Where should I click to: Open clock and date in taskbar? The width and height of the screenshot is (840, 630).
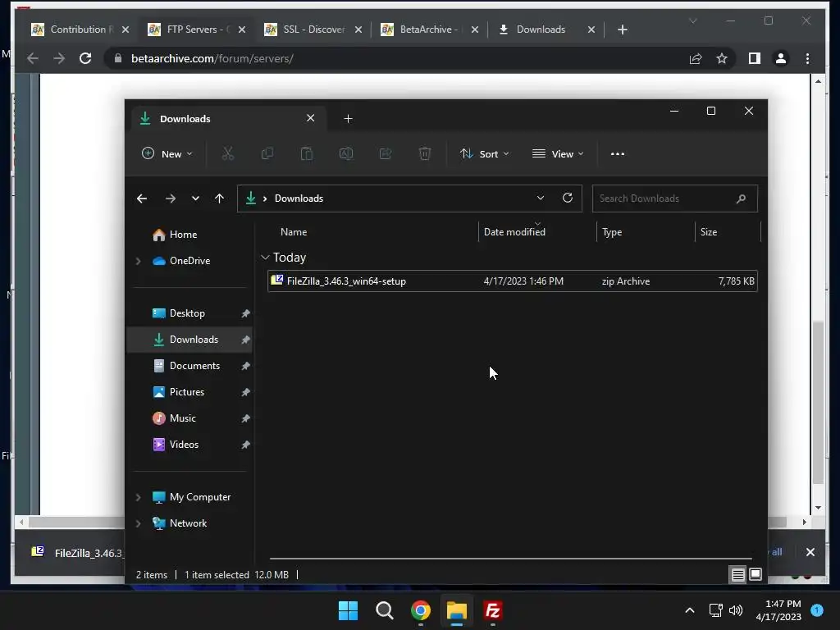(x=778, y=610)
